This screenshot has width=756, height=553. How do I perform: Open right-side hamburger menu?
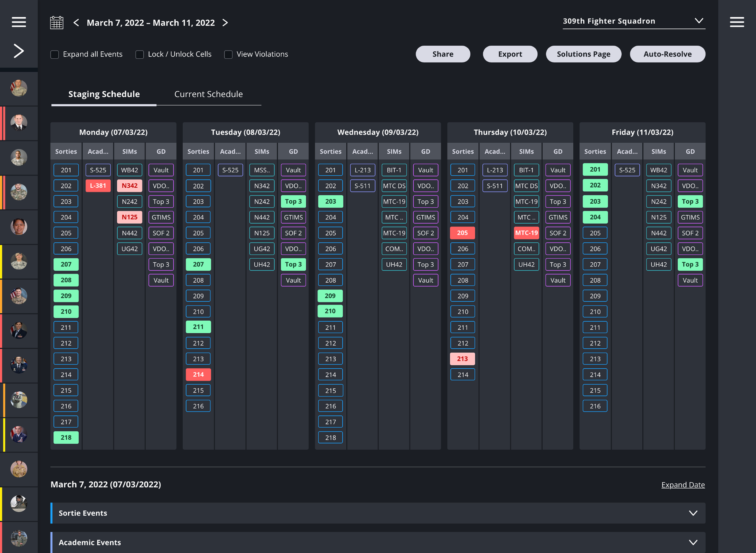[x=737, y=22]
